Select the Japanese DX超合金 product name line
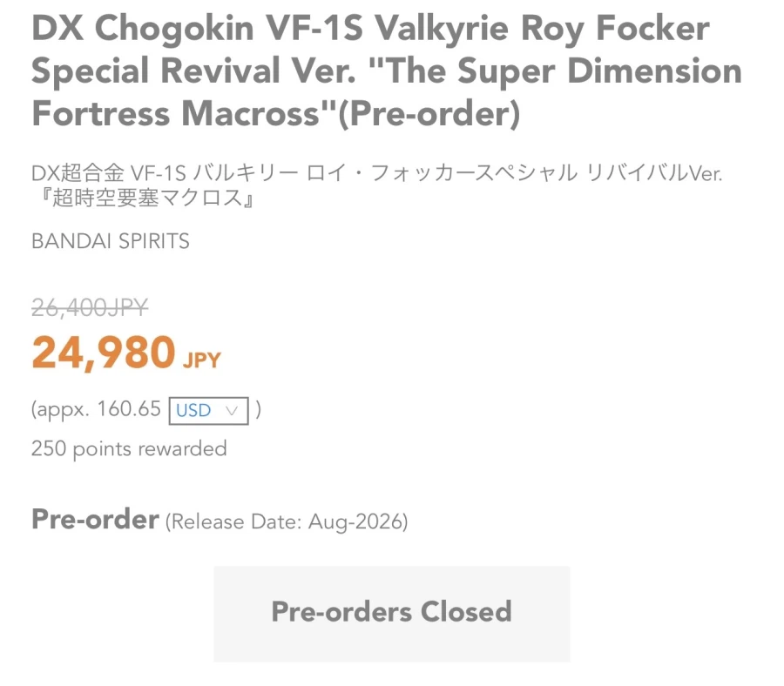This screenshot has width=784, height=686. tap(377, 172)
